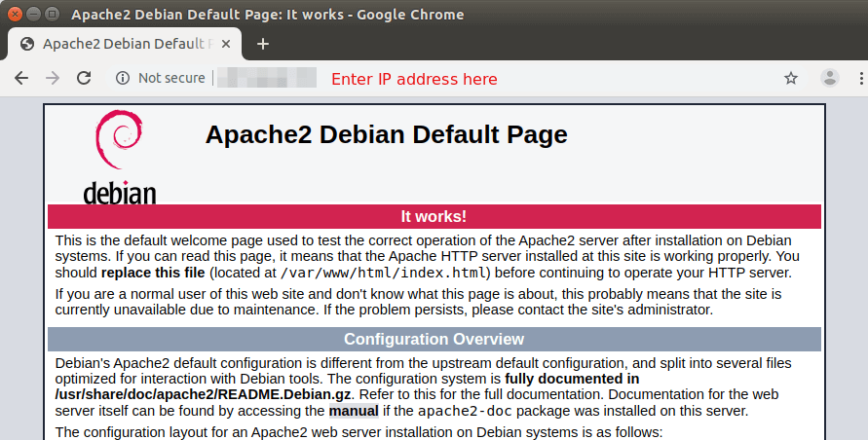Minimize the Chrome window

[x=33, y=15]
